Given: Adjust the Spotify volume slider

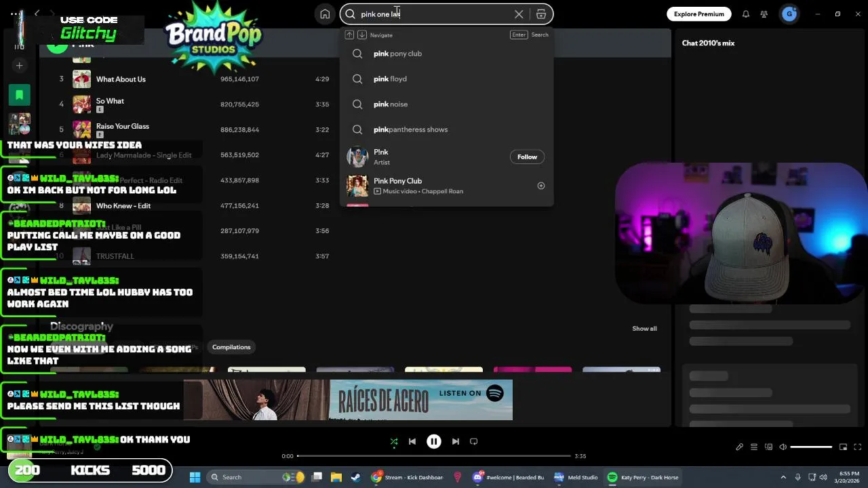Looking at the screenshot, I should [811, 447].
